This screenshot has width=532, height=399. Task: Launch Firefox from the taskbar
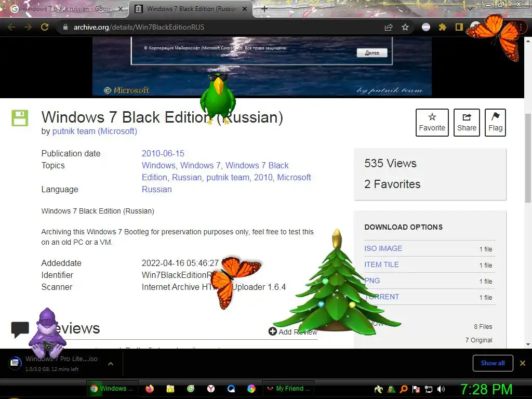click(150, 389)
